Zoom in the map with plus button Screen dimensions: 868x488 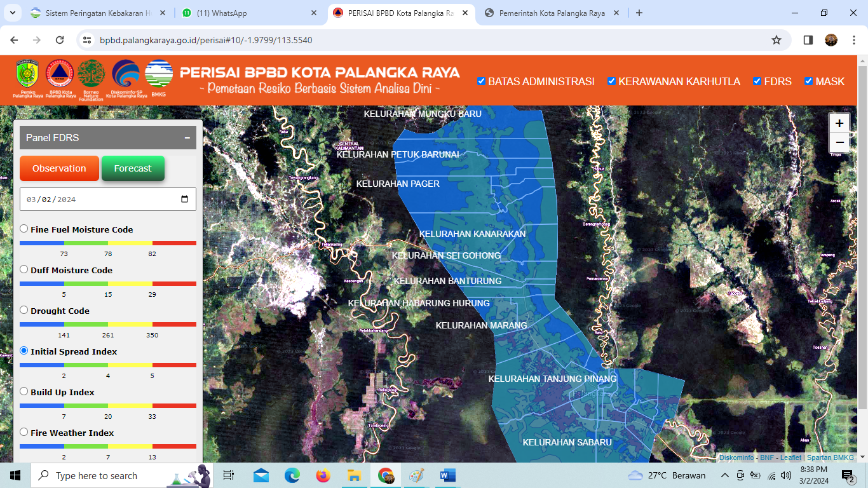click(839, 123)
